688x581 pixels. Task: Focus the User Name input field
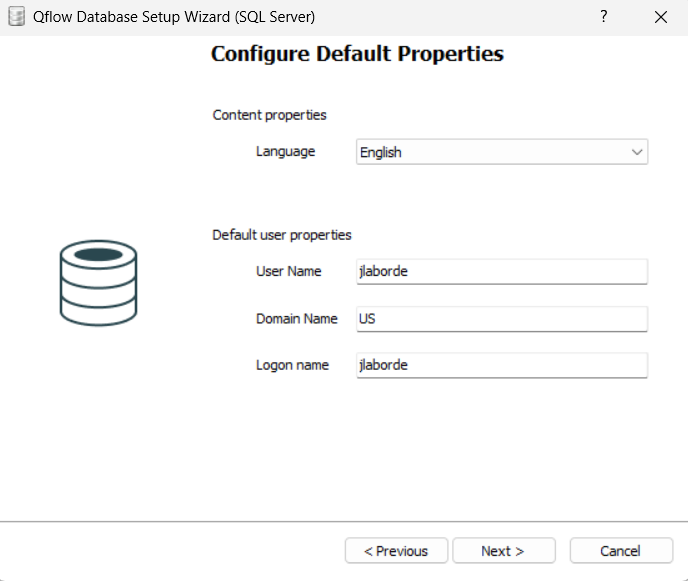(x=502, y=271)
